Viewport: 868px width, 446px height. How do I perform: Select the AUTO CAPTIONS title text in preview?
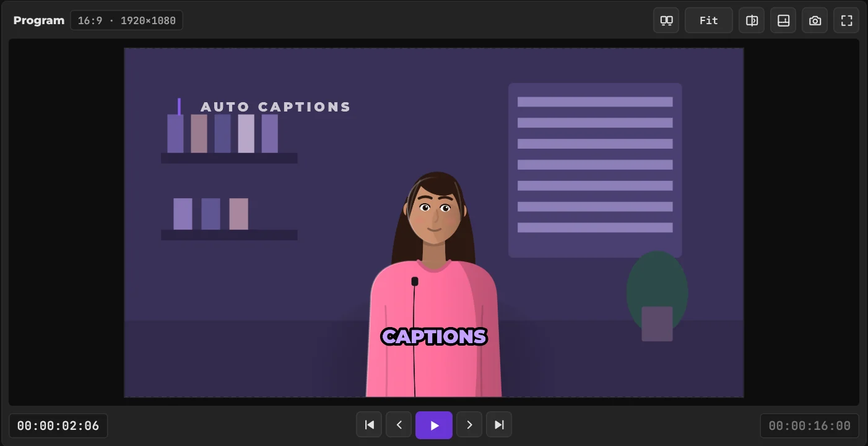276,107
